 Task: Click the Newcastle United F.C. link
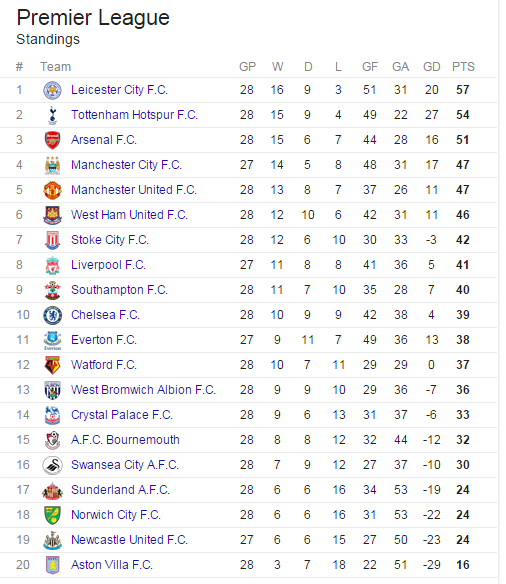(x=129, y=540)
